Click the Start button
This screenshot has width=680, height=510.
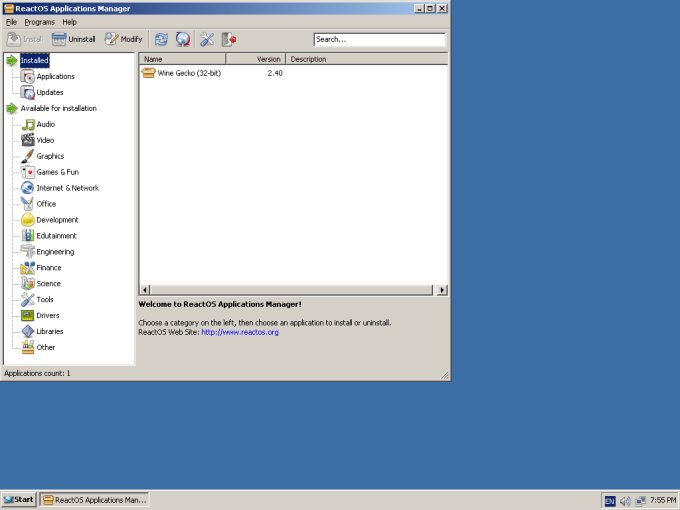pos(18,499)
